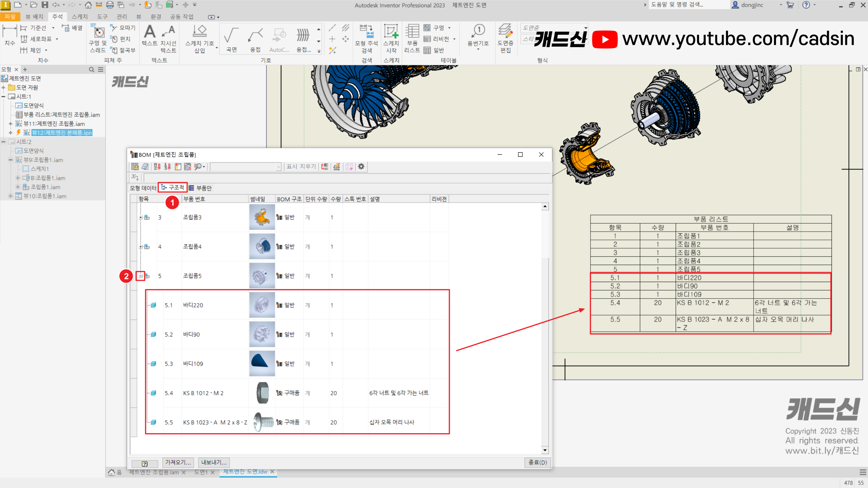Viewport: 868px width, 488px height.
Task: Click the 조립품5 thumbnail in BOM
Action: tap(262, 275)
